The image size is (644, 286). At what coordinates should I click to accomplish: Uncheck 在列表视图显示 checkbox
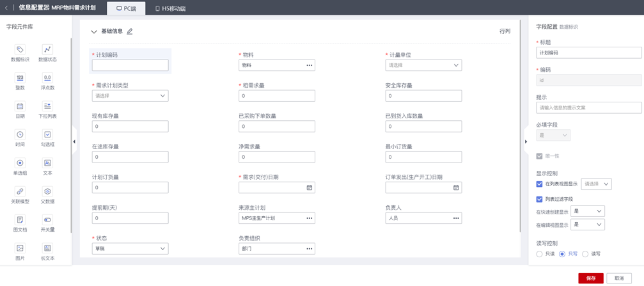click(540, 184)
